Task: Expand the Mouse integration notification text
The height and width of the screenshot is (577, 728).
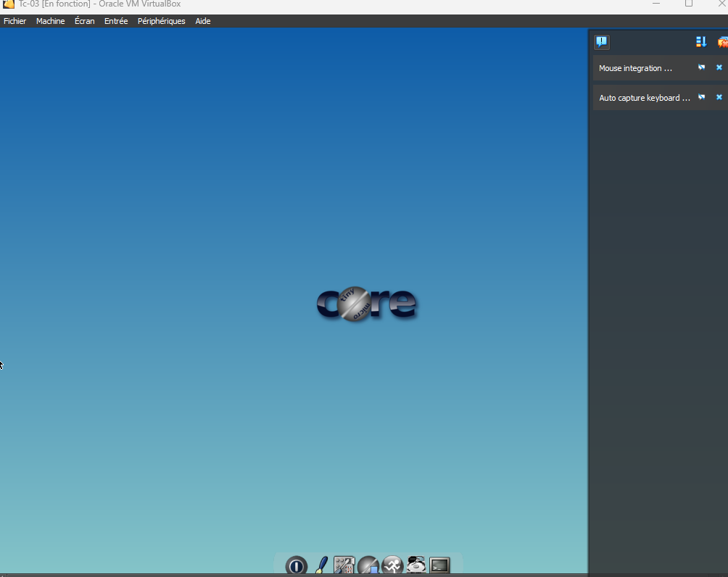Action: [x=635, y=68]
